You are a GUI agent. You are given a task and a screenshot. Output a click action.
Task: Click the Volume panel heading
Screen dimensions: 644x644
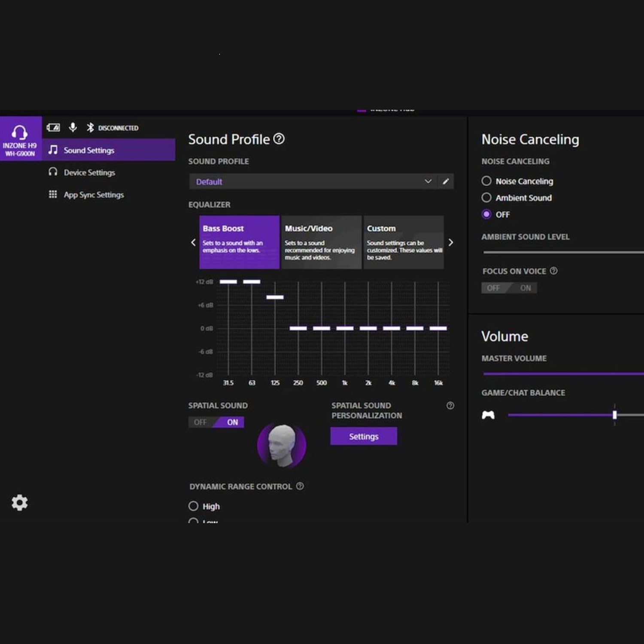(504, 336)
